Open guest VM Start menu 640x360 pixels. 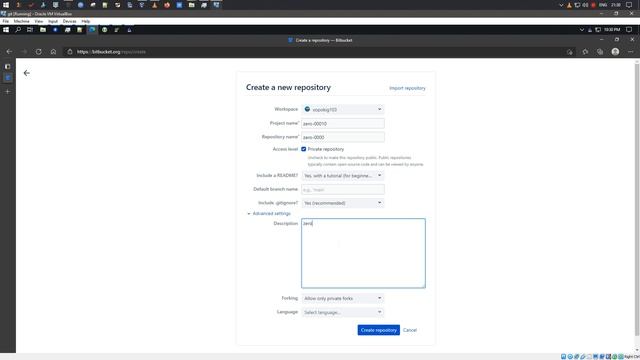[6, 30]
